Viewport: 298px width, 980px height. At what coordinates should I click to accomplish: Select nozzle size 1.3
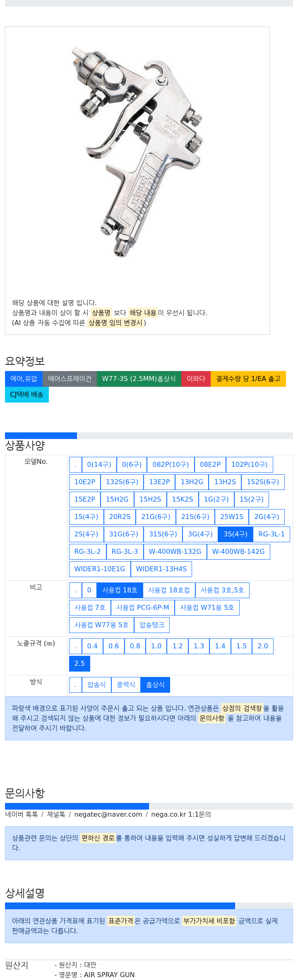click(199, 646)
